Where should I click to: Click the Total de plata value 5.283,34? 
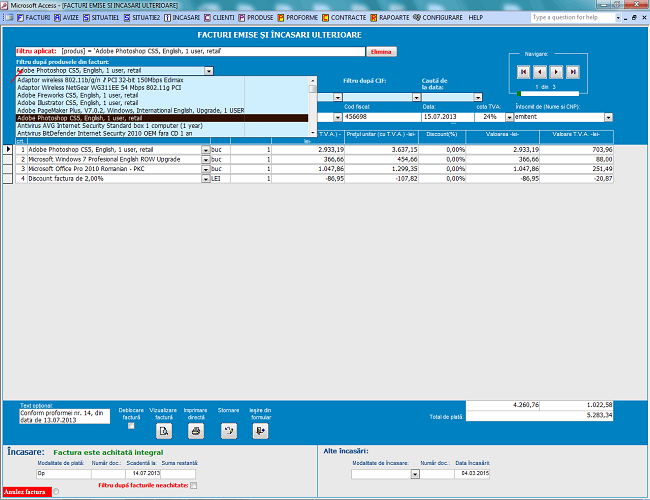(540, 415)
